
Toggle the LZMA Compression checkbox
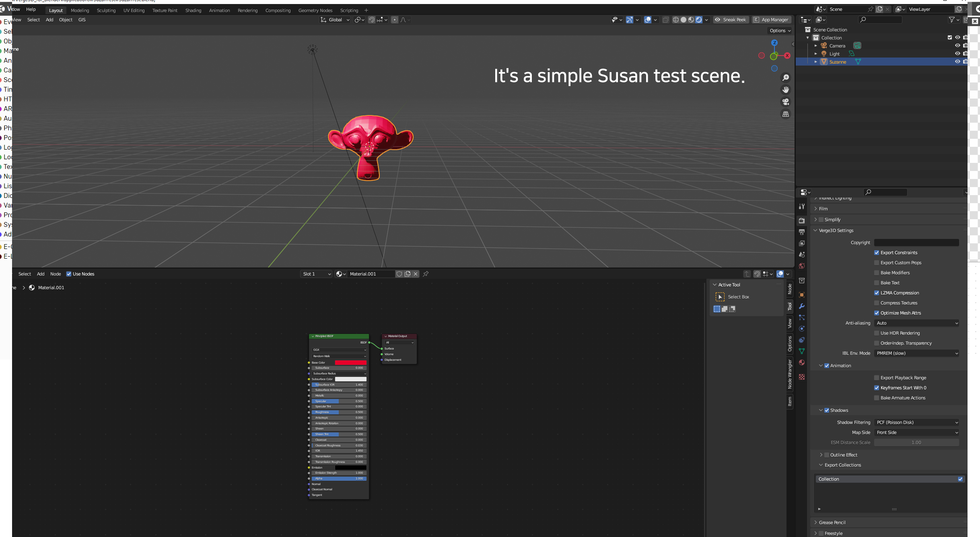[x=877, y=293]
